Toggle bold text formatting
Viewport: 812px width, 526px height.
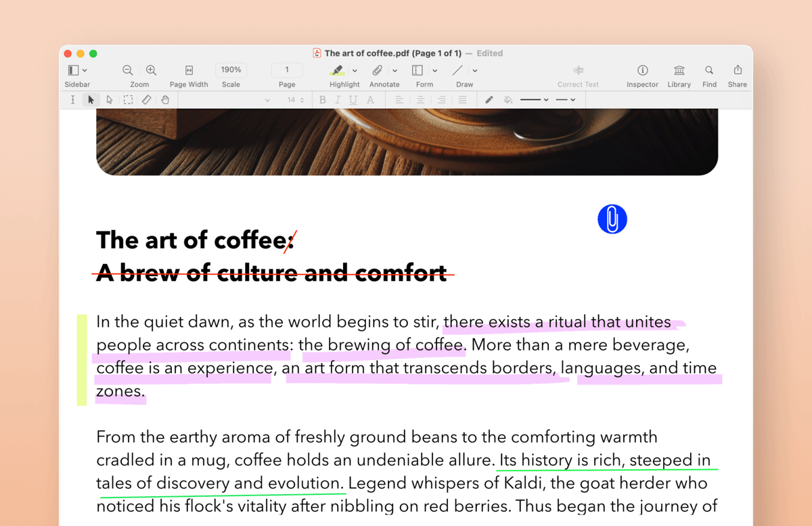point(323,100)
